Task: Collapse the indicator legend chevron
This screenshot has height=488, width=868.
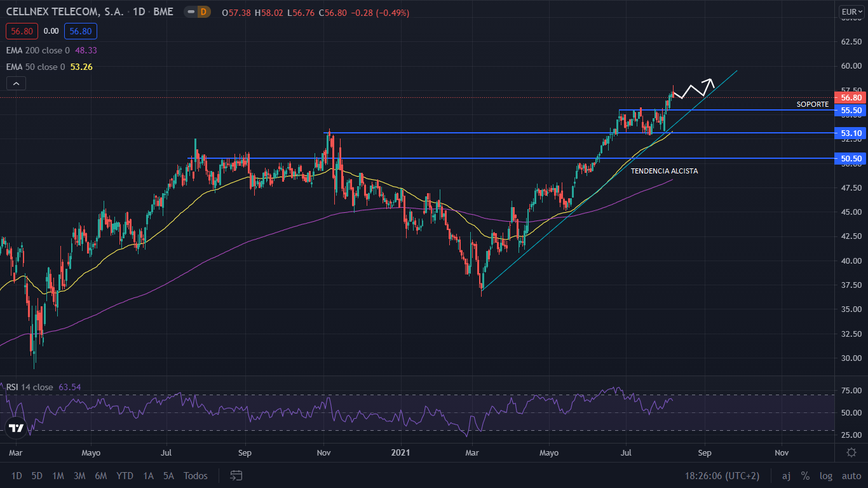Action: click(x=16, y=83)
